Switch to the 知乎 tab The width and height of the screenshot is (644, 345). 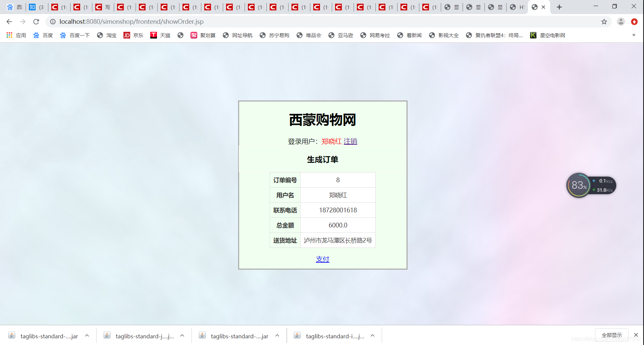pos(36,7)
